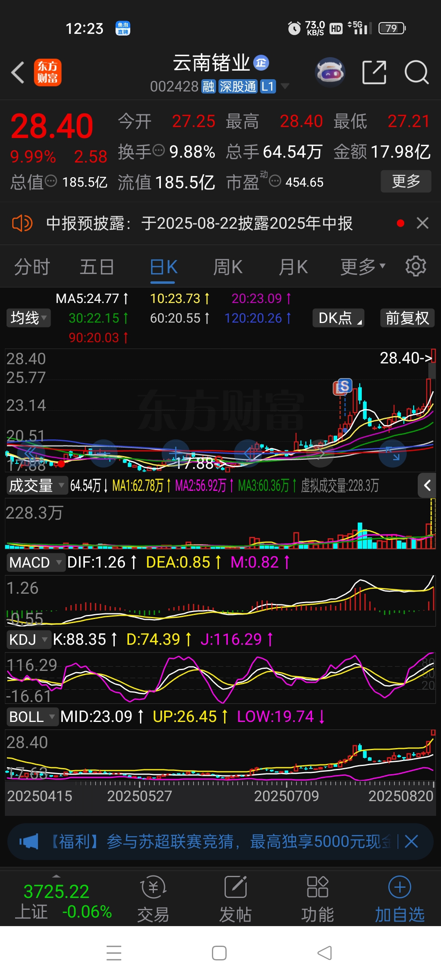Close the 福利 promo banner
The height and width of the screenshot is (980, 441).
tap(411, 842)
